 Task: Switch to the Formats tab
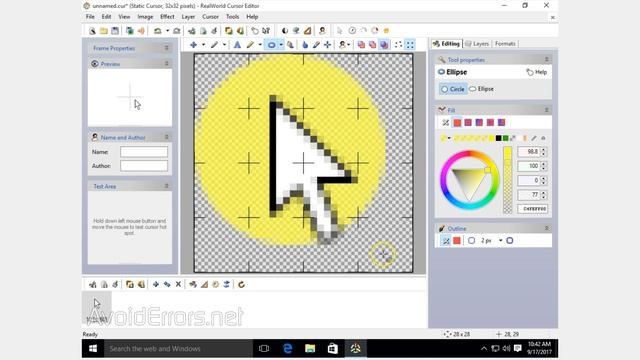(x=505, y=44)
